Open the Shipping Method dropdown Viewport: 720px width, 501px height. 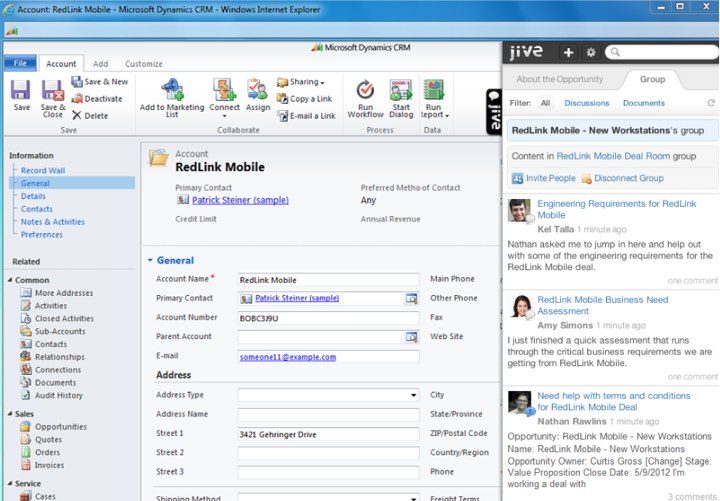click(413, 498)
